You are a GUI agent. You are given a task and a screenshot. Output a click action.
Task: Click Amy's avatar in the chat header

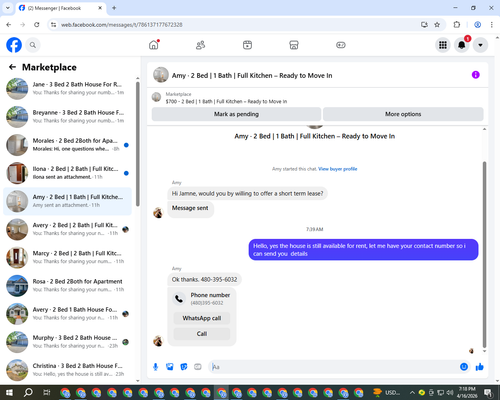(x=161, y=75)
